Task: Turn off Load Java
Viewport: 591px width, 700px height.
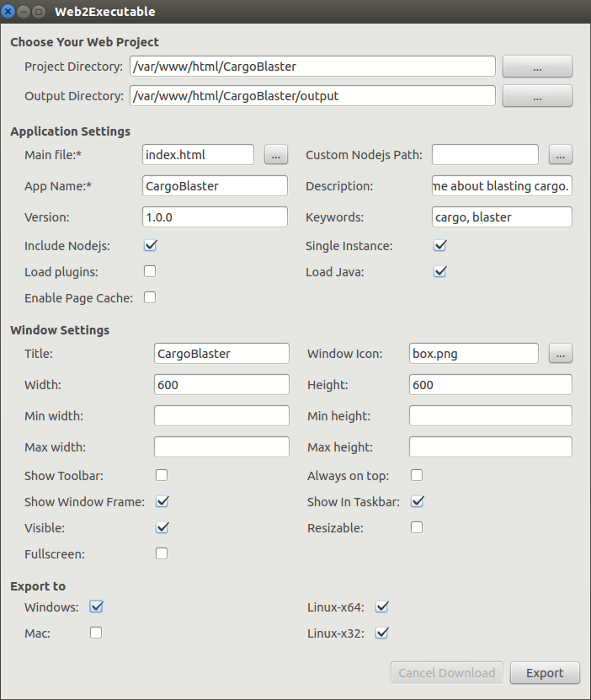Action: [439, 271]
